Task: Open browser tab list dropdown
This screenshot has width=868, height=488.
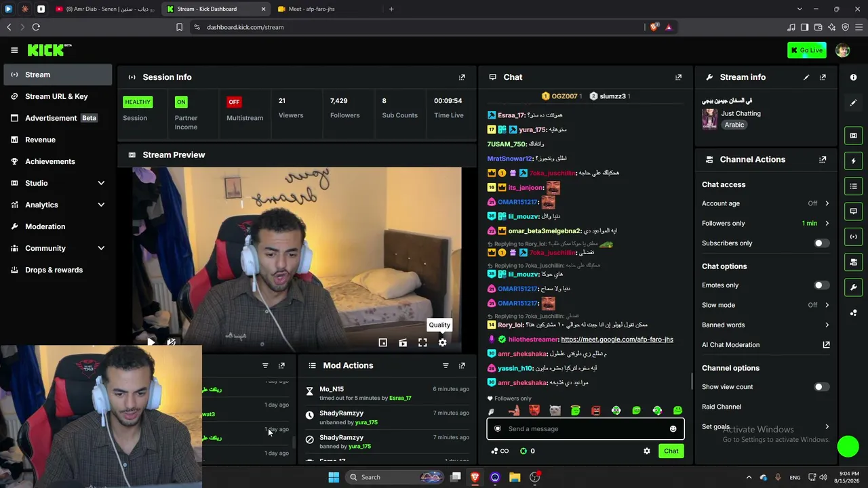Action: coord(800,9)
